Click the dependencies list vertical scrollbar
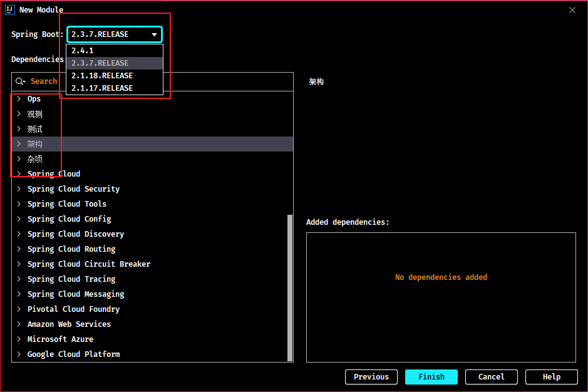This screenshot has width=588, height=392. click(x=289, y=287)
